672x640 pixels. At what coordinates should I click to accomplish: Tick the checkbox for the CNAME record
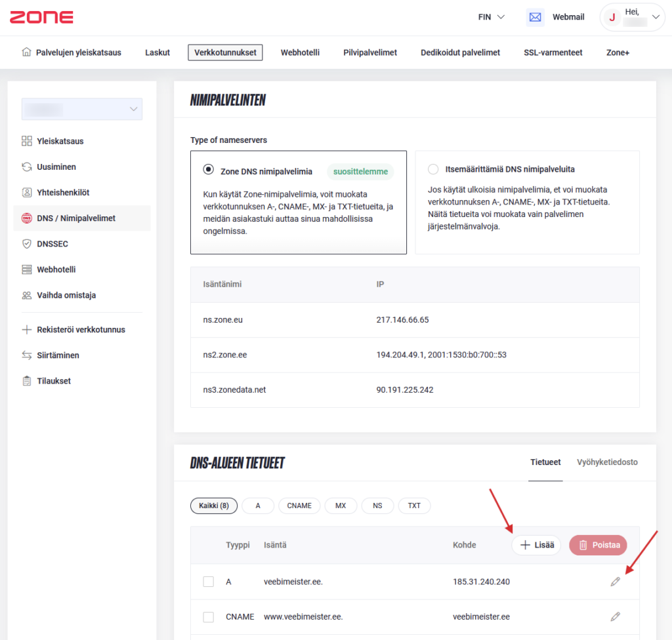[x=209, y=617]
